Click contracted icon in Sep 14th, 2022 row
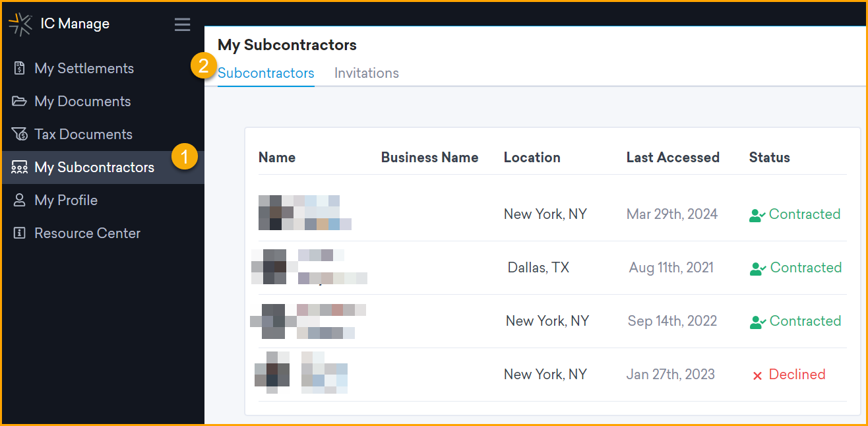Viewport: 868px width, 426px height. pyautogui.click(x=758, y=322)
